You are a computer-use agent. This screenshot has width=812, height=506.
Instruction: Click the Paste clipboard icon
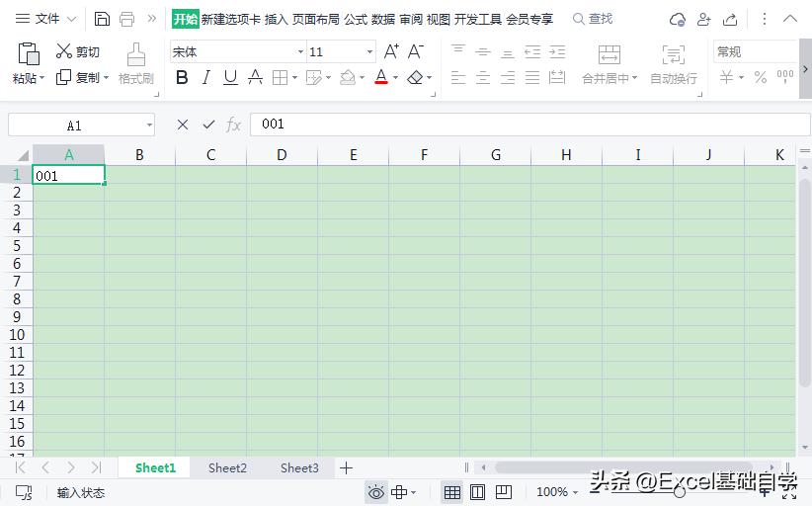tap(29, 54)
